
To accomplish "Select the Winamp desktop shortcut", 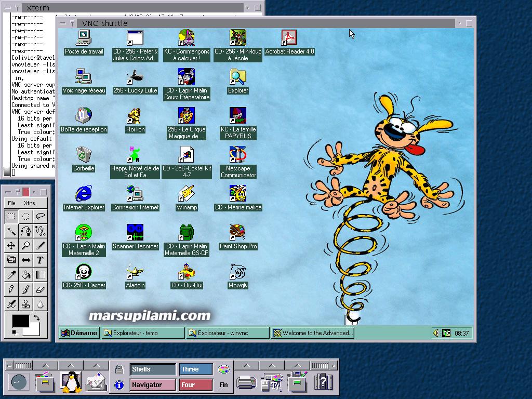I will click(187, 198).
